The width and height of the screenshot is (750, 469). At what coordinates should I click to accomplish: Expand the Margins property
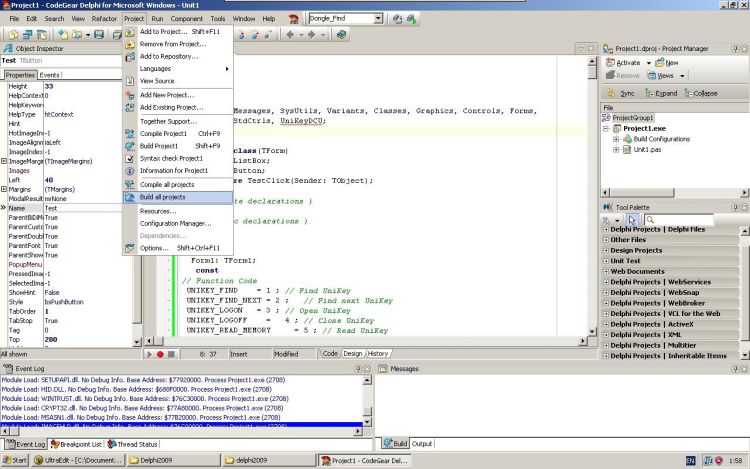[x=4, y=189]
